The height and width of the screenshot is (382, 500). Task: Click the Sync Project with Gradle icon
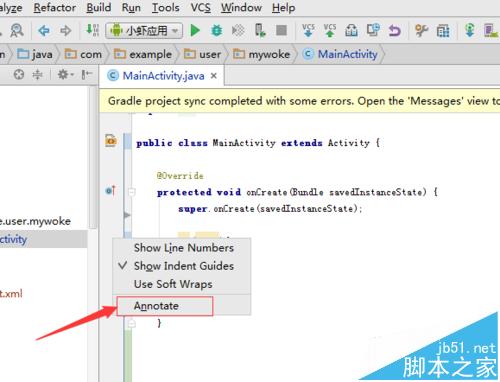click(470, 30)
